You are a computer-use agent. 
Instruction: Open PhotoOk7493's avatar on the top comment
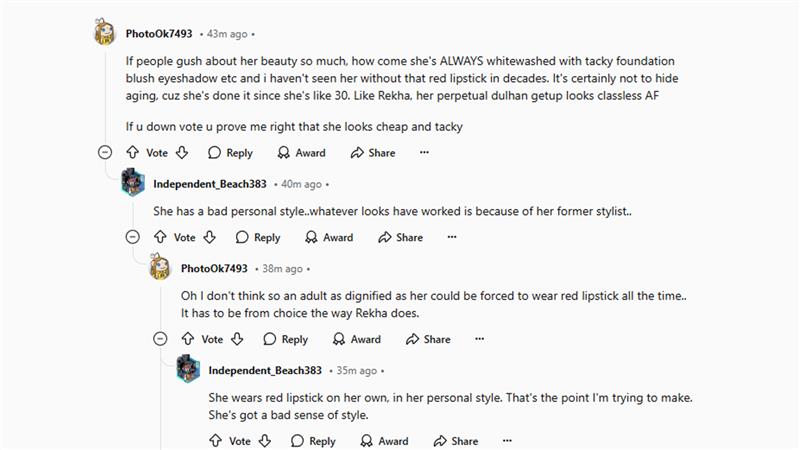tap(105, 32)
